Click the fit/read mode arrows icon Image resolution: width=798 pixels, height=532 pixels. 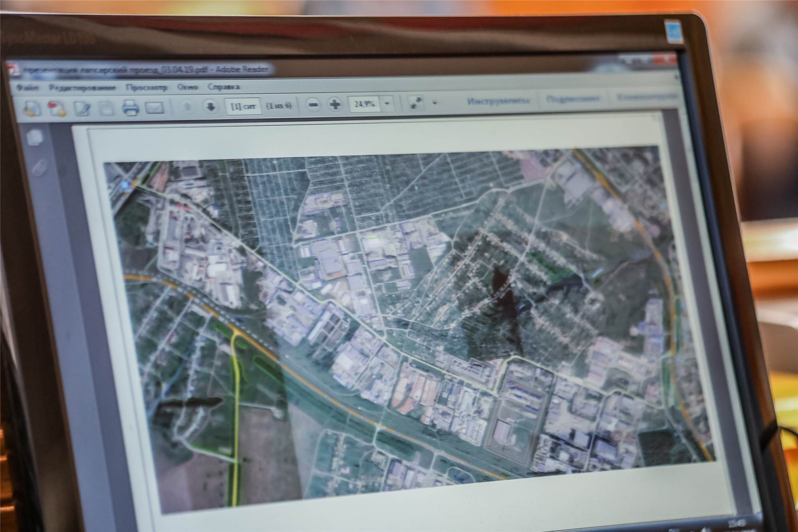click(416, 103)
